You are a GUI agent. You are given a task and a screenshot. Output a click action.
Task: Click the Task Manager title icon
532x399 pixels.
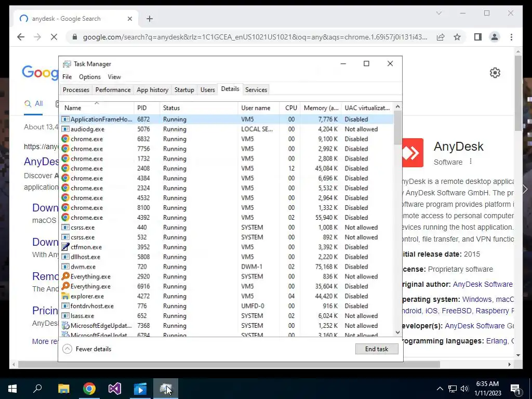[67, 64]
